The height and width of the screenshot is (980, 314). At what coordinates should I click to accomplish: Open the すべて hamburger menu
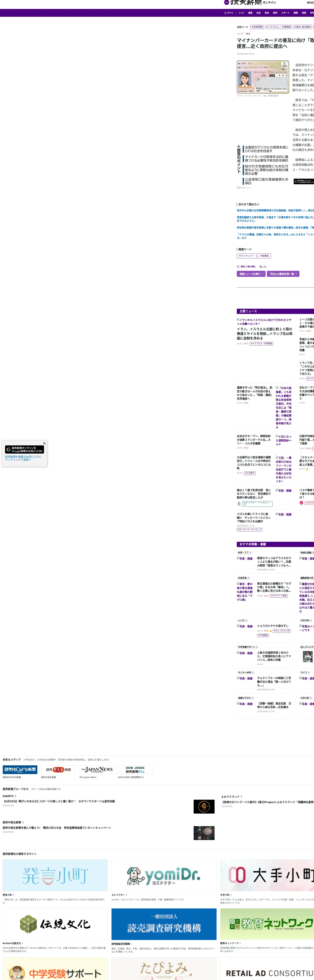click(229, 13)
